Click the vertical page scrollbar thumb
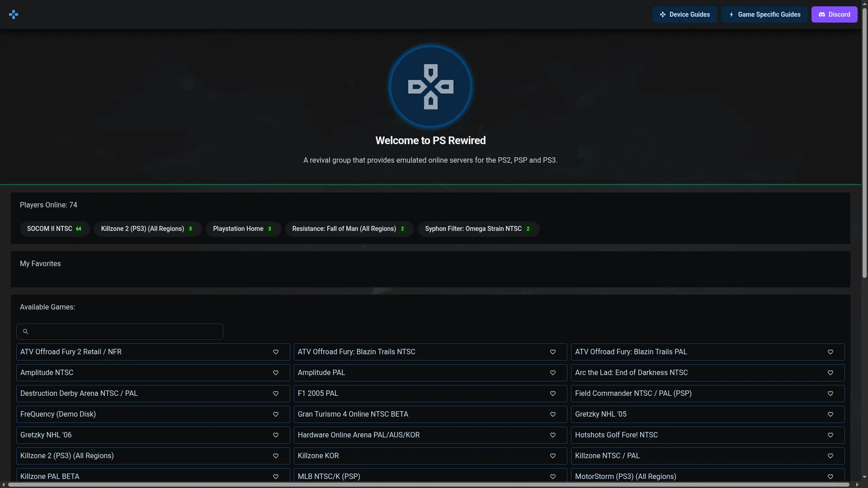 click(864, 142)
